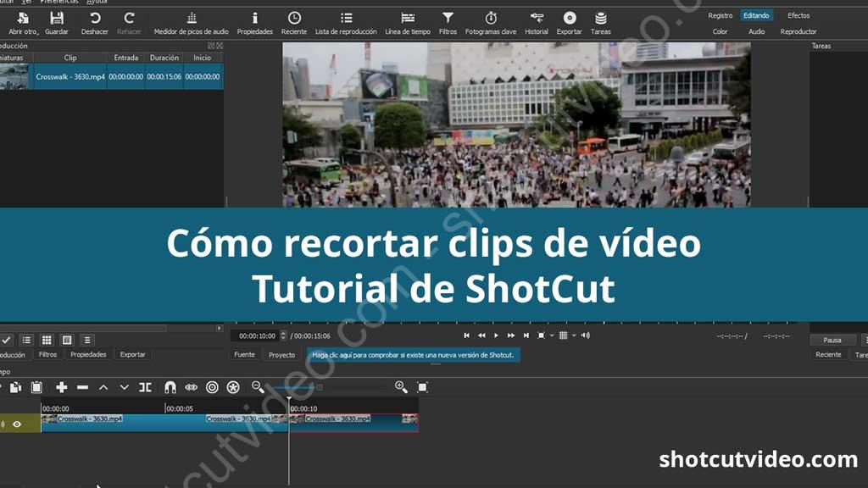Open the Fotogramas clave panel

coord(490,19)
